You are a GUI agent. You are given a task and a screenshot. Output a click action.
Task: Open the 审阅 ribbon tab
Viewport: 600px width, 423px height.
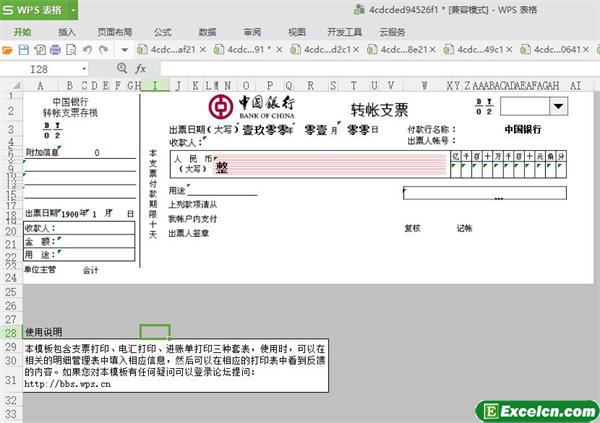(253, 32)
